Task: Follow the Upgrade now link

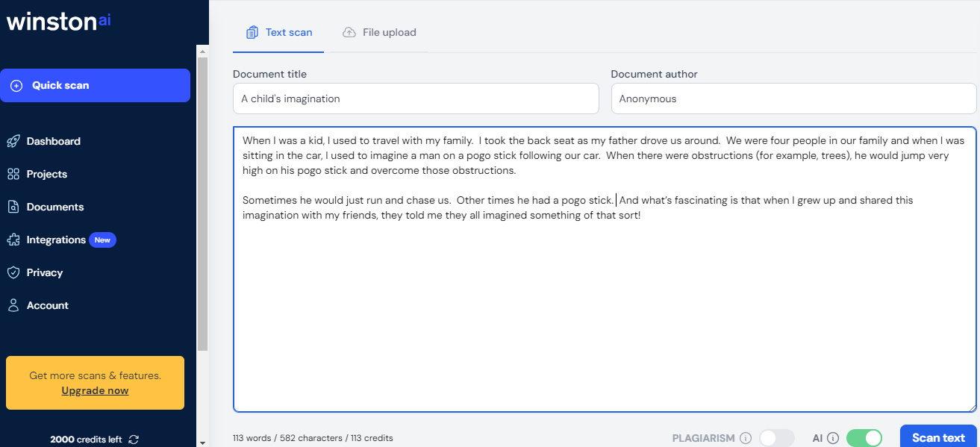Action: 95,390
